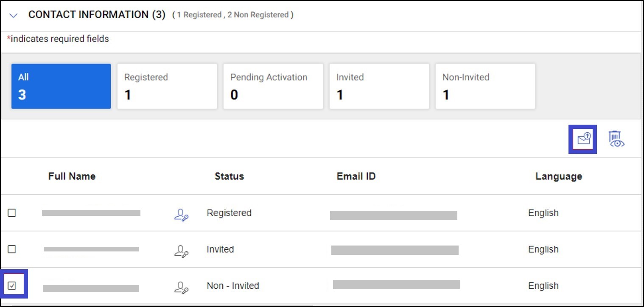The width and height of the screenshot is (644, 307).
Task: Collapse the Contact Information section
Action: (x=14, y=14)
